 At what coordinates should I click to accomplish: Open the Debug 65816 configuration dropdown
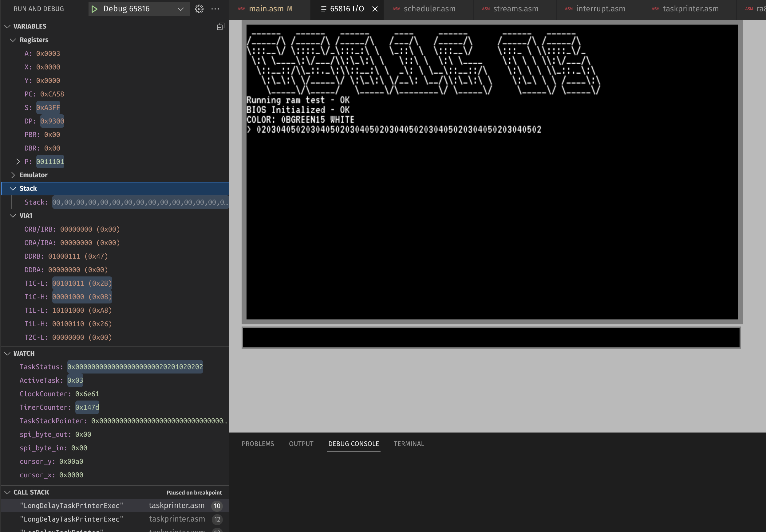click(x=180, y=9)
